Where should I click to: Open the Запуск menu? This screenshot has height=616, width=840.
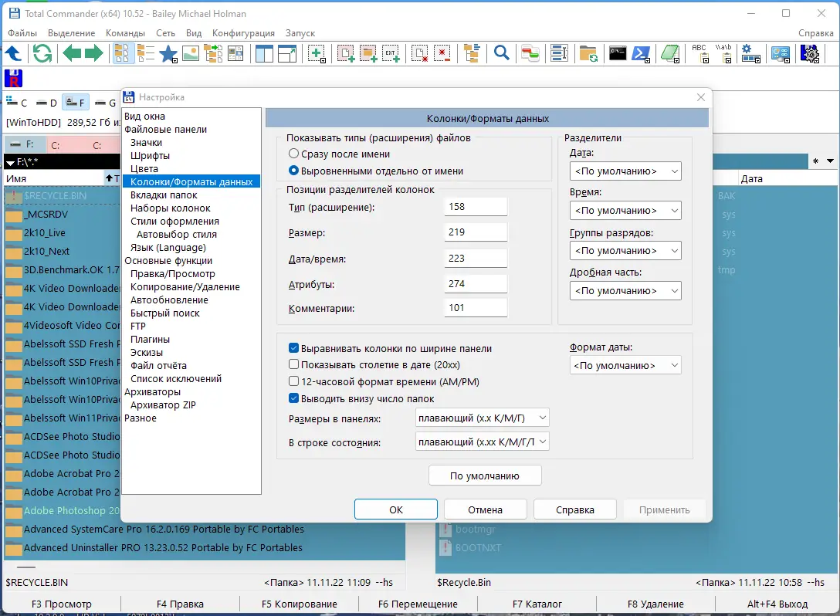[x=300, y=32]
